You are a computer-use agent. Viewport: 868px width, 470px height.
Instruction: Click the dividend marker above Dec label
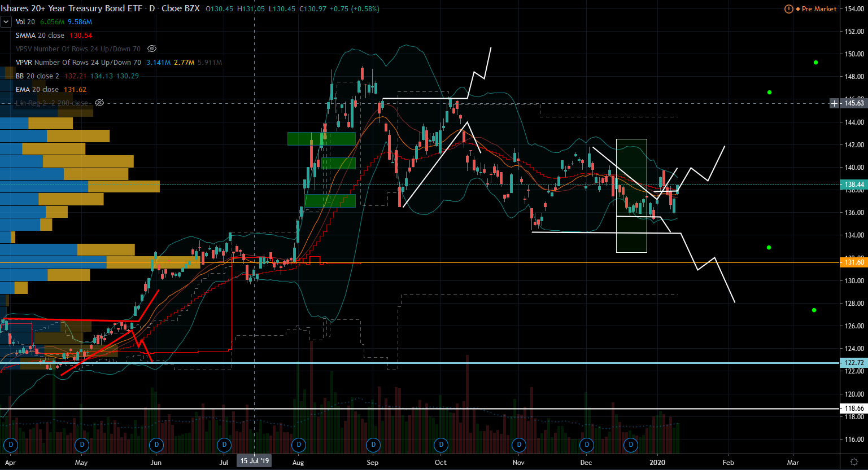click(x=587, y=445)
